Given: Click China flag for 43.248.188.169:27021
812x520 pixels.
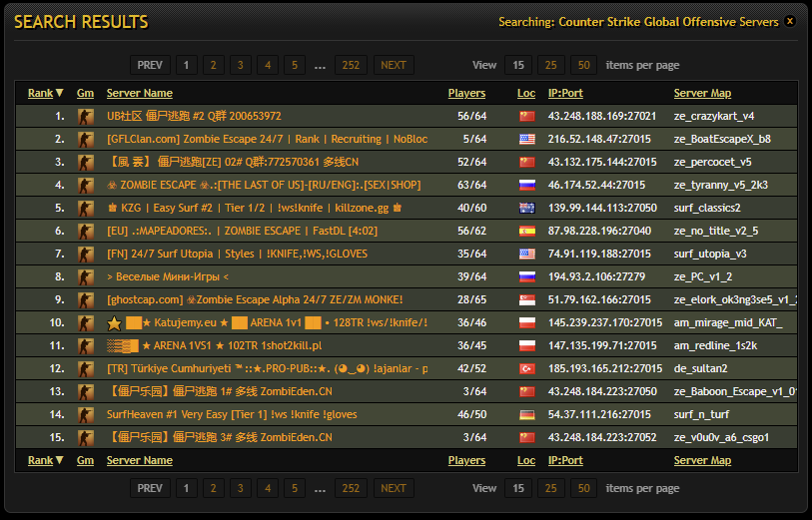Looking at the screenshot, I should [x=526, y=117].
